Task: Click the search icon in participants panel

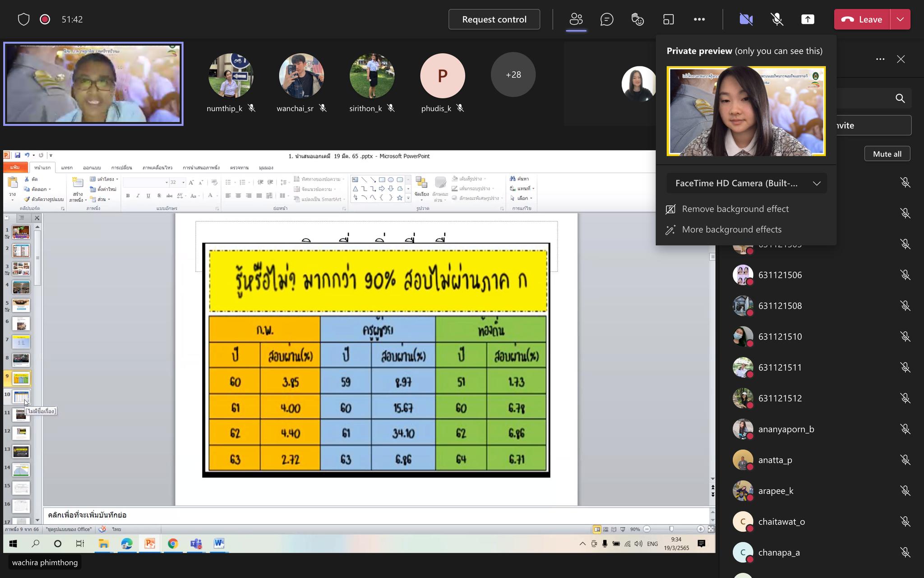Action: tap(900, 98)
